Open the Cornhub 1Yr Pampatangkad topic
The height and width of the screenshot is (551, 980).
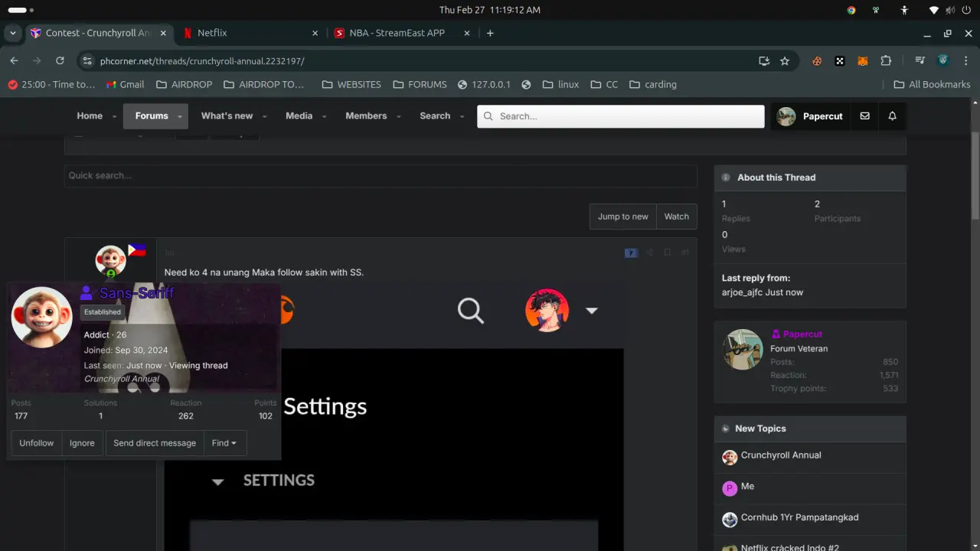[x=799, y=517]
